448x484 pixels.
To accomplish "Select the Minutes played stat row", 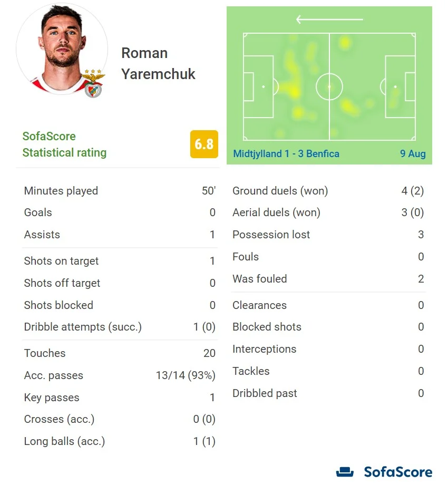I will (x=120, y=191).
